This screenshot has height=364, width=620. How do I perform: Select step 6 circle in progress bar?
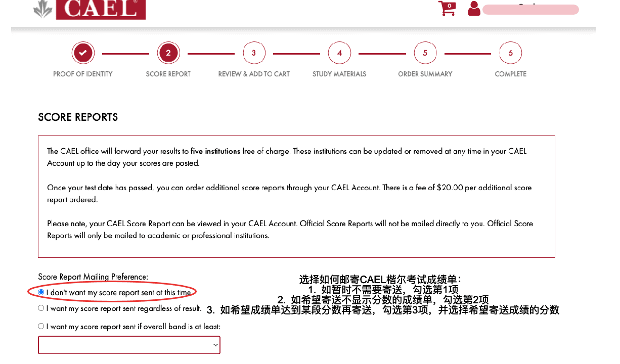tap(510, 53)
